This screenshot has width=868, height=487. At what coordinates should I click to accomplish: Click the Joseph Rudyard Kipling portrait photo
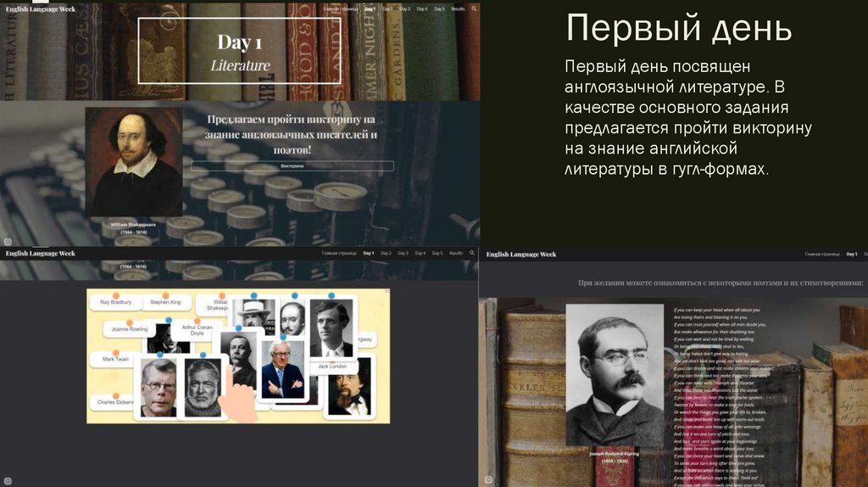[615, 375]
